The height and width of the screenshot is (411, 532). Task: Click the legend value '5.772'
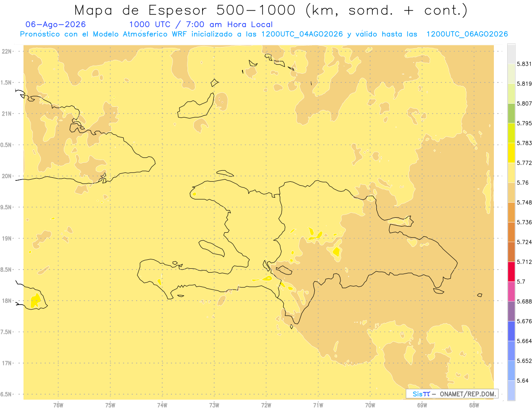point(524,163)
